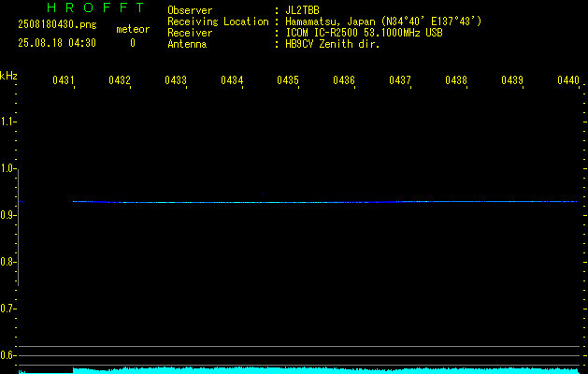588x374 pixels.
Task: Click the 1.1 kHz axis label
Action: pos(7,122)
